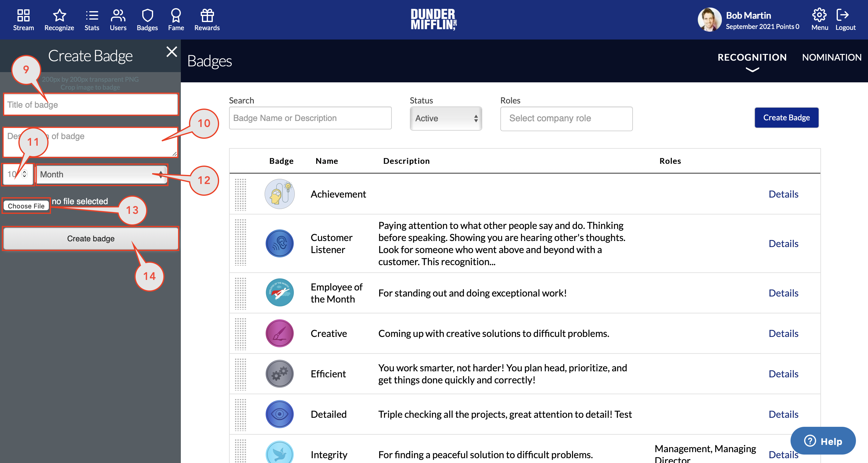Open the Fame ribbon icon
Viewport: 868px width, 463px height.
point(176,15)
